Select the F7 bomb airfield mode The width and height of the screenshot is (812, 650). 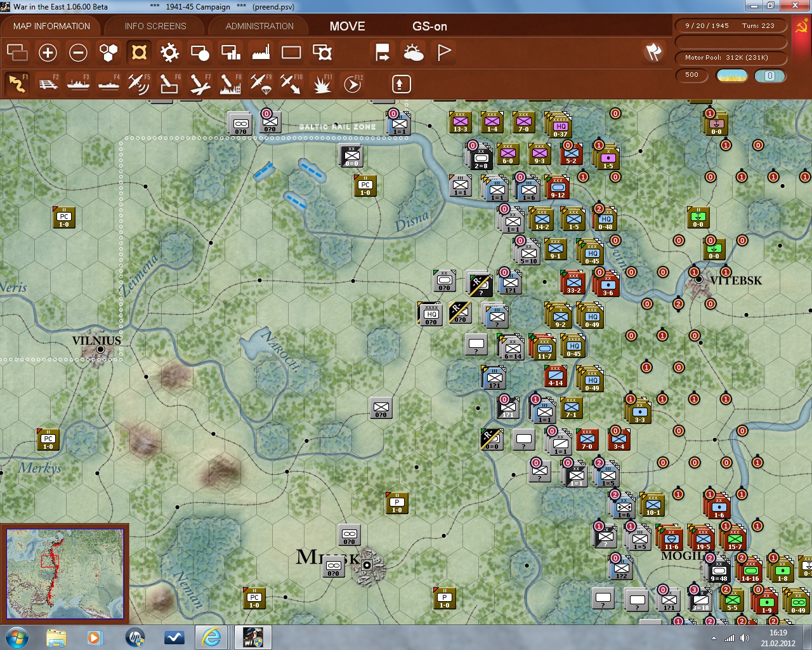[200, 84]
